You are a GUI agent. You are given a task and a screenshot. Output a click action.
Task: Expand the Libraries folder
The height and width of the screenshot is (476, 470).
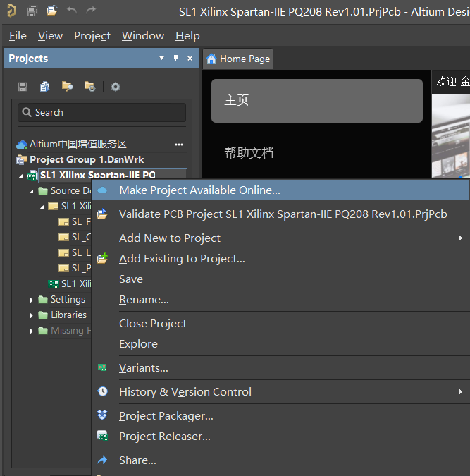[31, 315]
